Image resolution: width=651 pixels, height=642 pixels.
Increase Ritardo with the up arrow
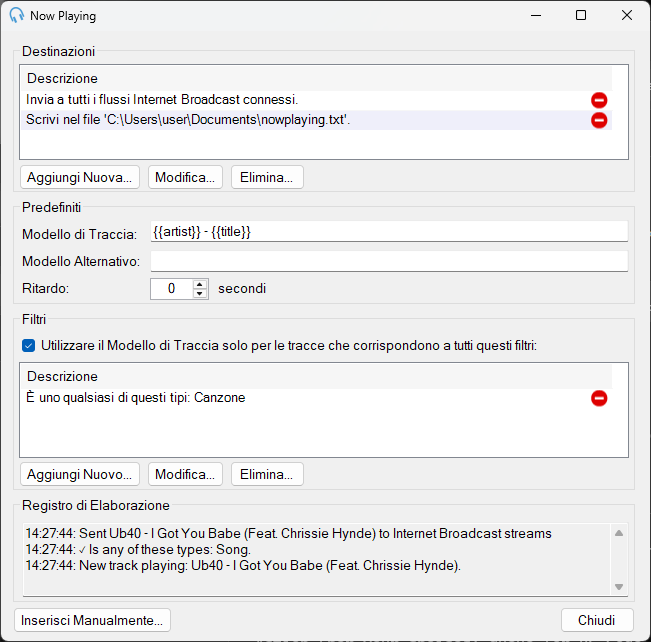(200, 284)
